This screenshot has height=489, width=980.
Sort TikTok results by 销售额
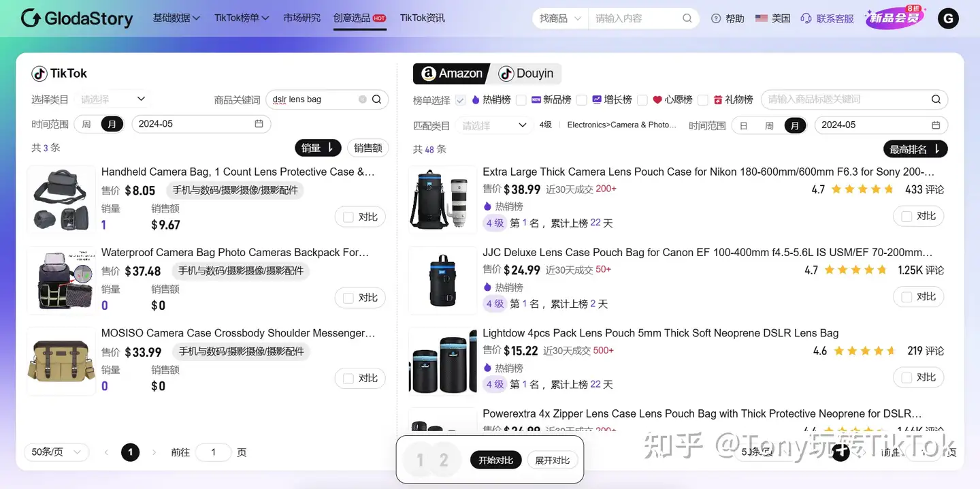click(x=367, y=148)
